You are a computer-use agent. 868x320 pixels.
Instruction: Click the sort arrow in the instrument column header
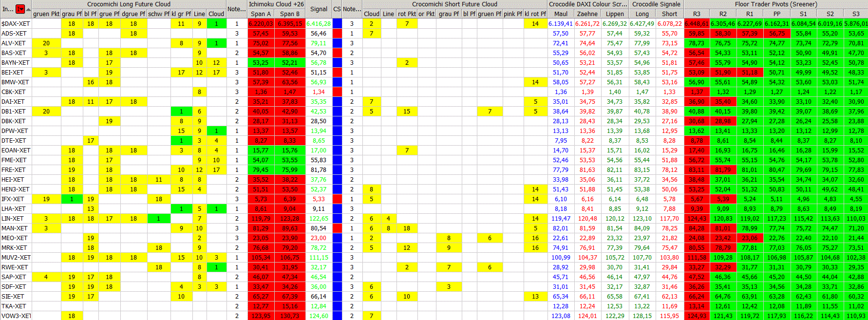[28, 9]
